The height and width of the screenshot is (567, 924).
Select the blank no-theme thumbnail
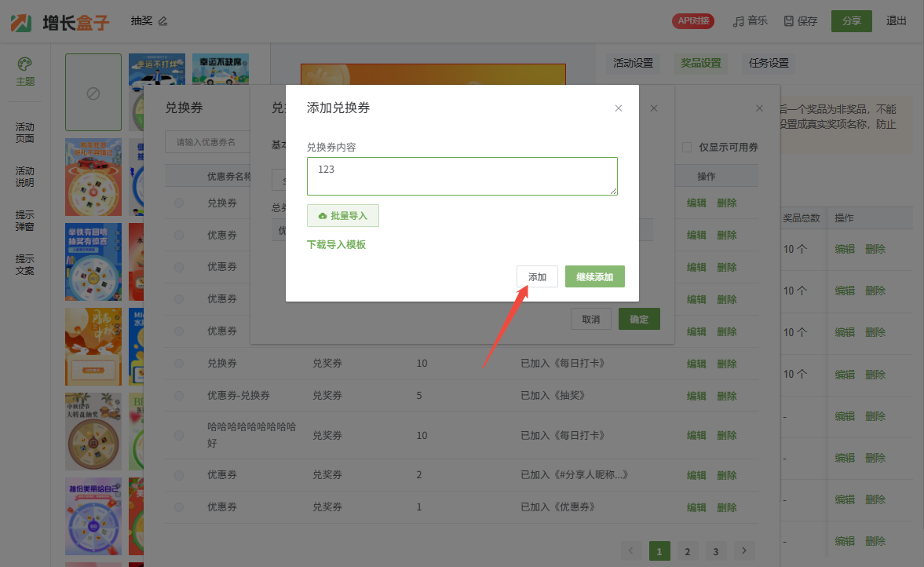coord(93,93)
